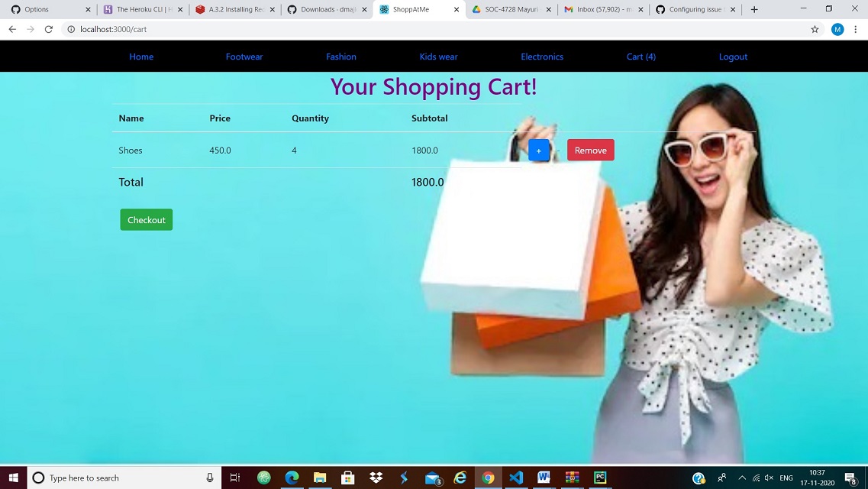This screenshot has height=489, width=868.
Task: Navigate to the Electronics section
Action: [x=542, y=57]
